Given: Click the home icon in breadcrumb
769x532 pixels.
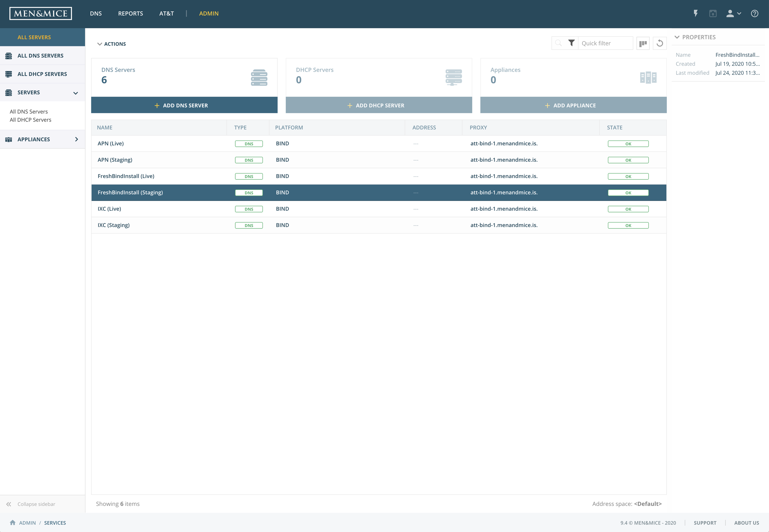Looking at the screenshot, I should (13, 523).
